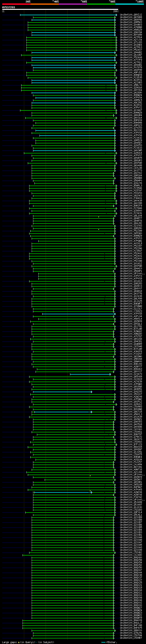Click the UniRef100_B2NK62 label

coord(131,331)
